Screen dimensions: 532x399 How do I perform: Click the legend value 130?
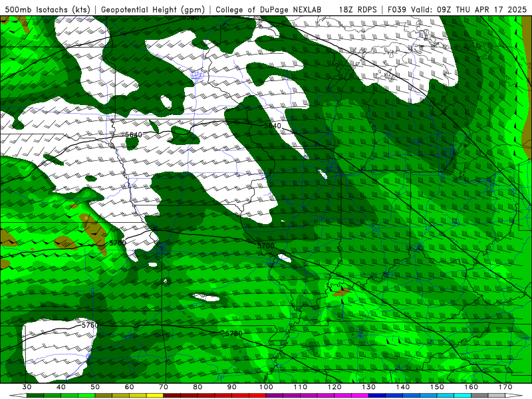pos(369,387)
